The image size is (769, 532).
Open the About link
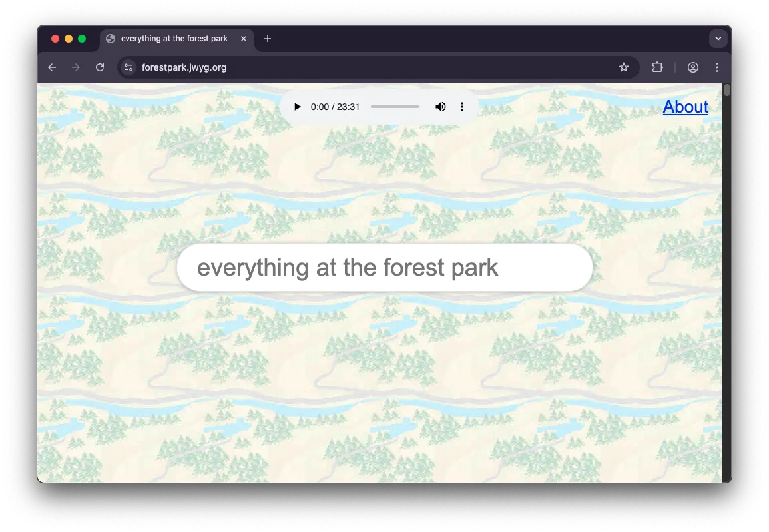(685, 107)
